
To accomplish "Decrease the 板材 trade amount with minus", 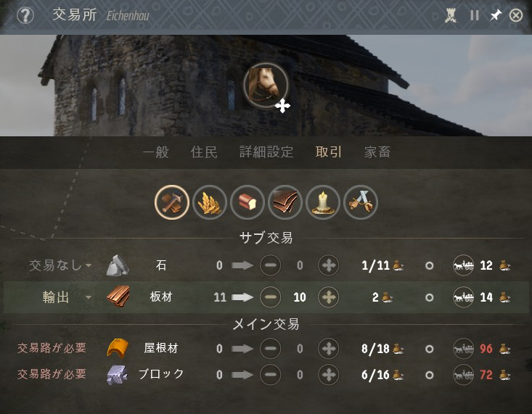I will point(271,297).
